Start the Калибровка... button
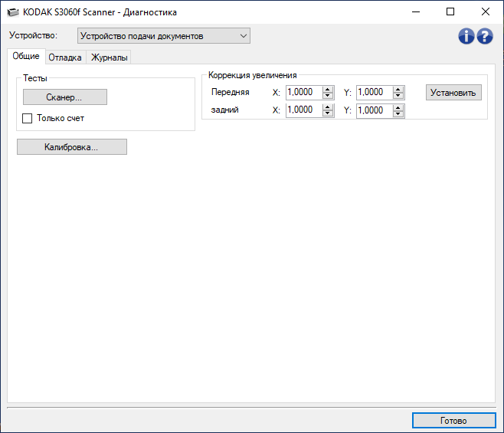Viewport: 504px width, 433px height. click(x=72, y=147)
